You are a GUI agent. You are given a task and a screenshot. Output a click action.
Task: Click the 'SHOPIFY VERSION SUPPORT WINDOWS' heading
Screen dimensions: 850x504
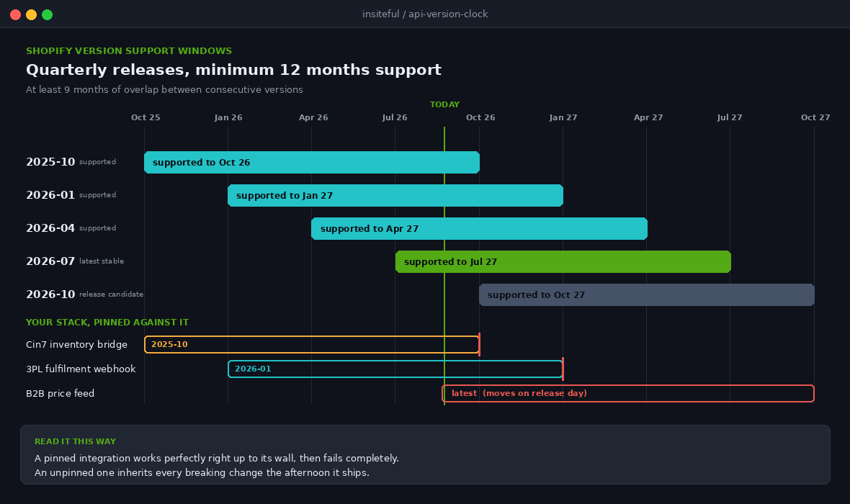(129, 51)
